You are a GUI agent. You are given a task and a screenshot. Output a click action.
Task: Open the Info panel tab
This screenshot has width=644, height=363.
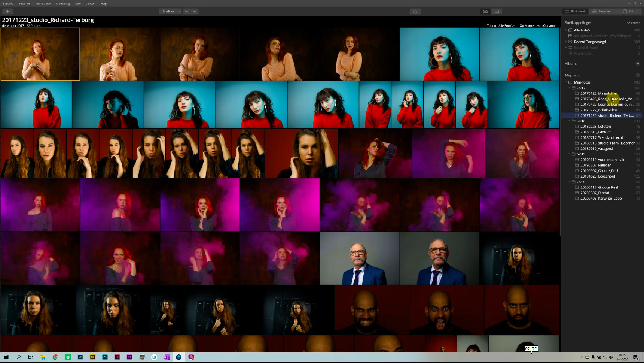coord(629,11)
